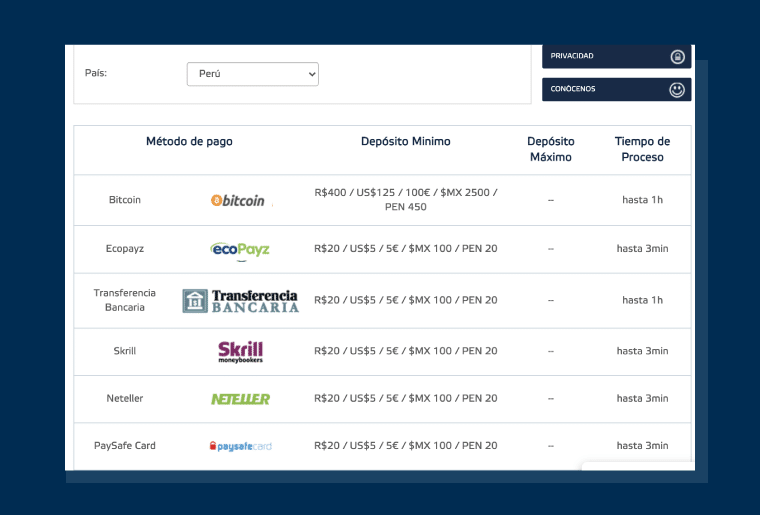Image resolution: width=760 pixels, height=515 pixels.
Task: Click 'hasta 1h' in Transferencia Bancaria row
Action: [642, 300]
